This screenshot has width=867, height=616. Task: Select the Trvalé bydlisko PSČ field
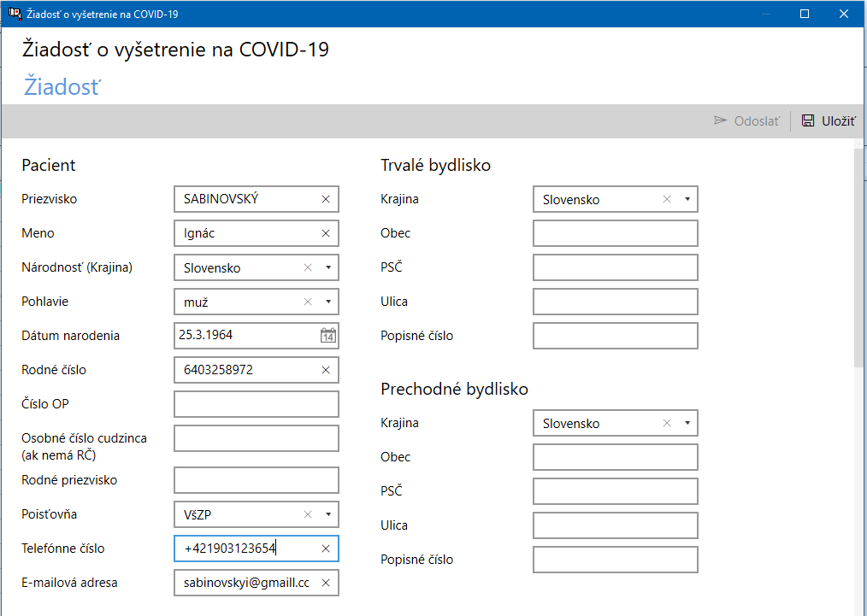pos(616,267)
